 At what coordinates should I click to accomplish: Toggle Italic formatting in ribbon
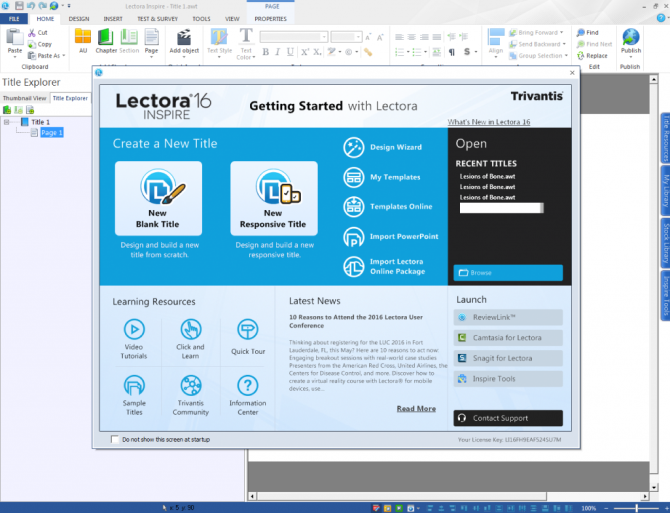coord(278,52)
